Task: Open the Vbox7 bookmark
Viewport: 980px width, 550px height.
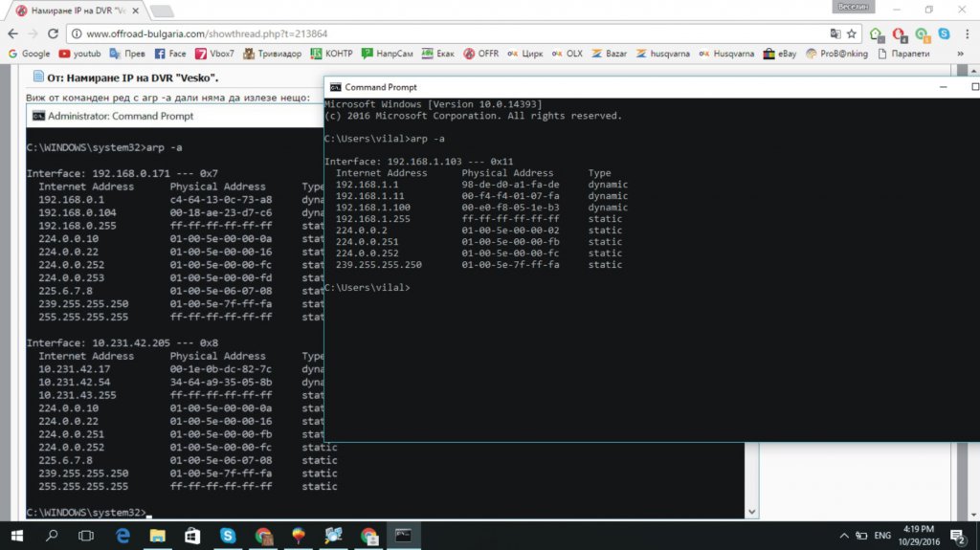Action: 214,54
